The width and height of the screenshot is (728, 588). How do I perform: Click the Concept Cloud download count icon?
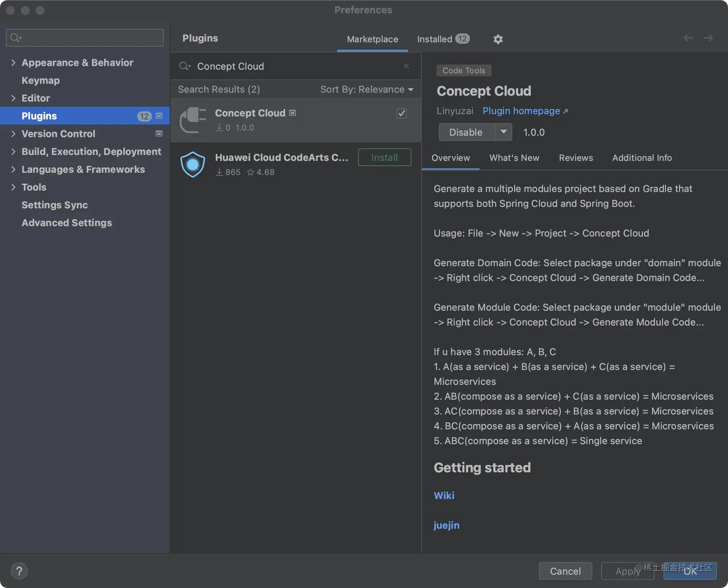(219, 128)
